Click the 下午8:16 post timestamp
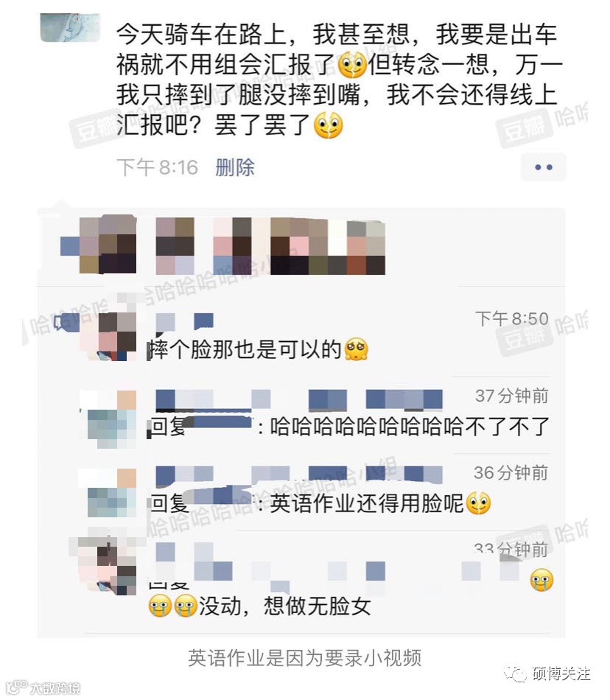 click(x=157, y=168)
